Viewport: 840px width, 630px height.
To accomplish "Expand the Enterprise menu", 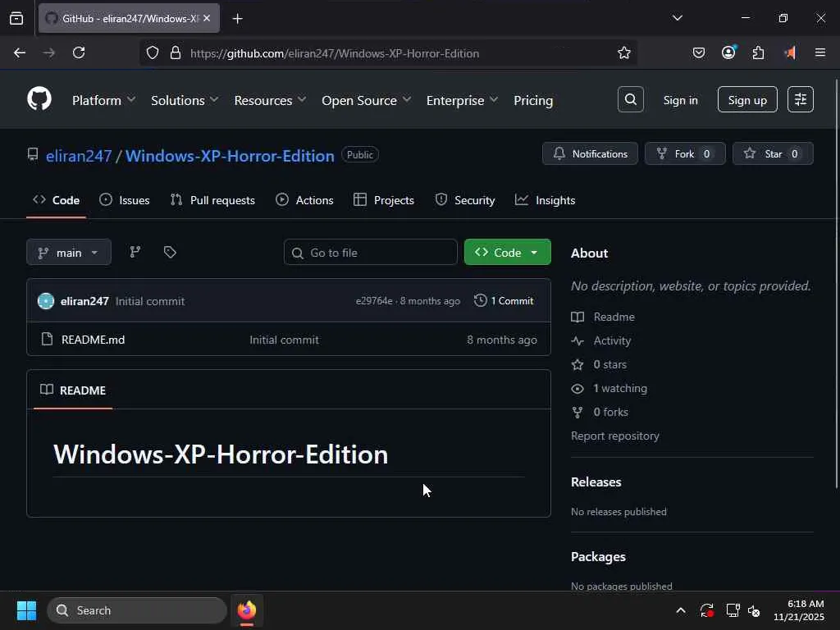I will [x=462, y=100].
